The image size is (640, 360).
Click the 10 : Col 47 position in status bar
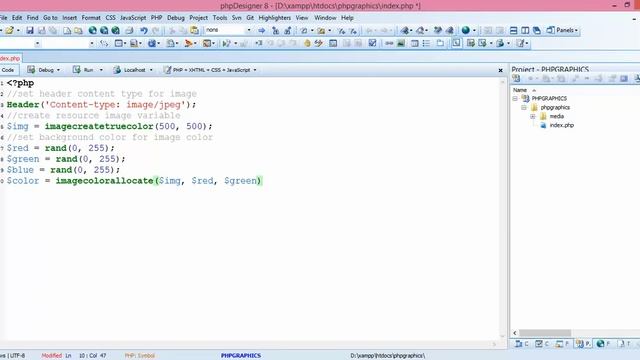[x=93, y=356]
